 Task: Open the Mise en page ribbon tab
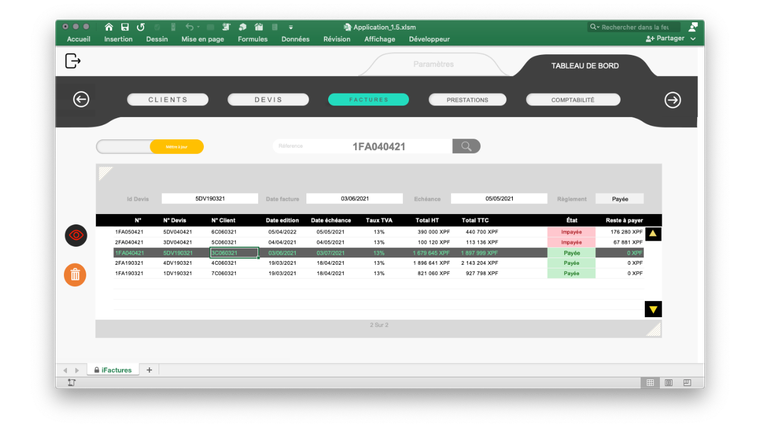203,39
